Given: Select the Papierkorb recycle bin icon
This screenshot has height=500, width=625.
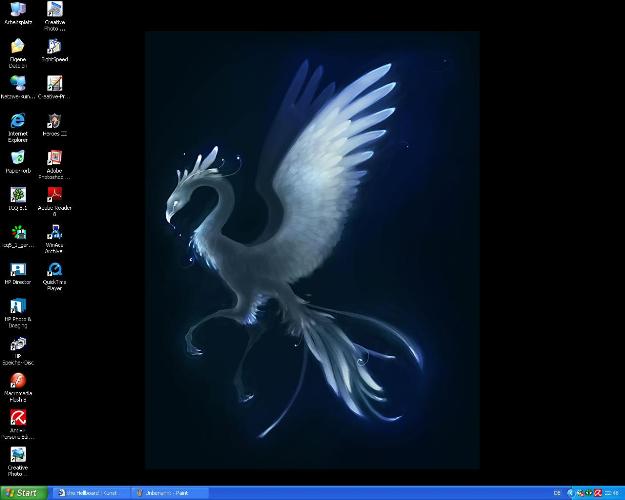Looking at the screenshot, I should [18, 157].
